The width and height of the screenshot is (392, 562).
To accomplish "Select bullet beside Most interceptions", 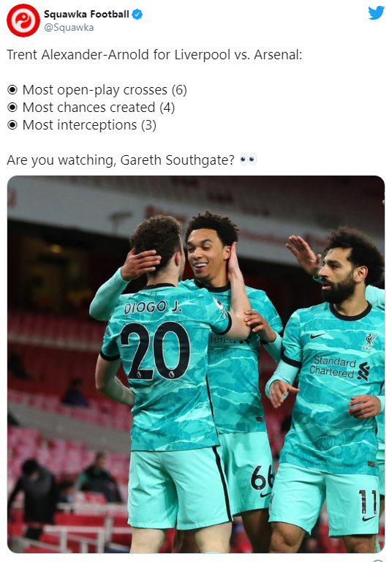I will (12, 125).
